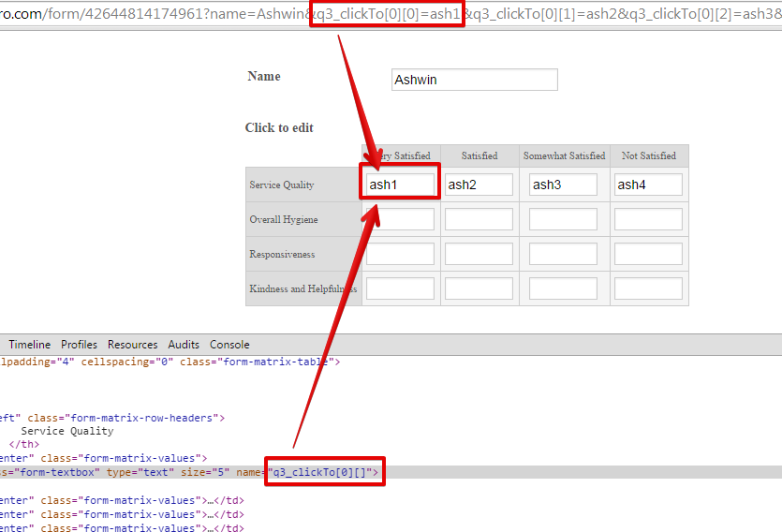Select the input box containing ash2
The image size is (782, 532).
click(x=479, y=185)
